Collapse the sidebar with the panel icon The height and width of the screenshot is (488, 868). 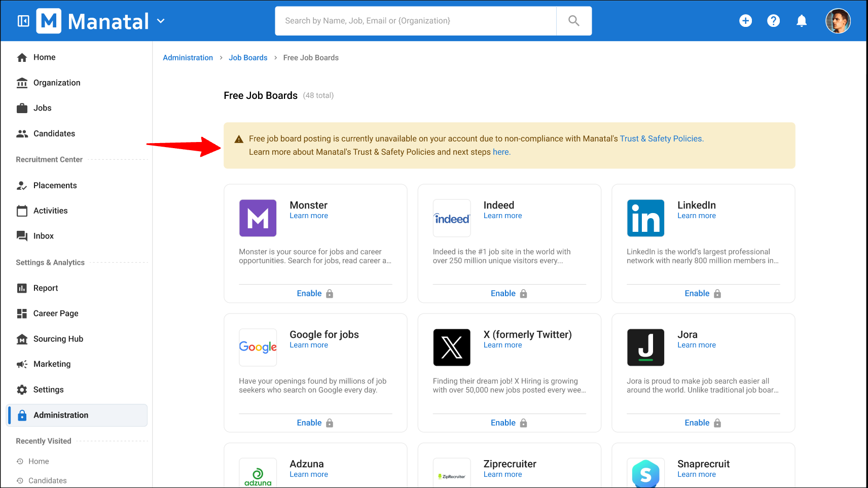tap(23, 21)
